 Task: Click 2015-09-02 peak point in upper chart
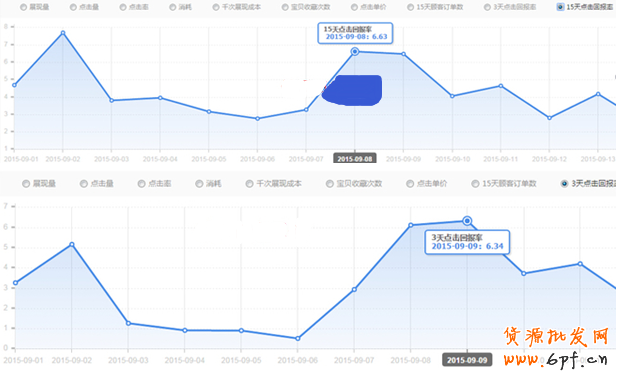tap(63, 33)
